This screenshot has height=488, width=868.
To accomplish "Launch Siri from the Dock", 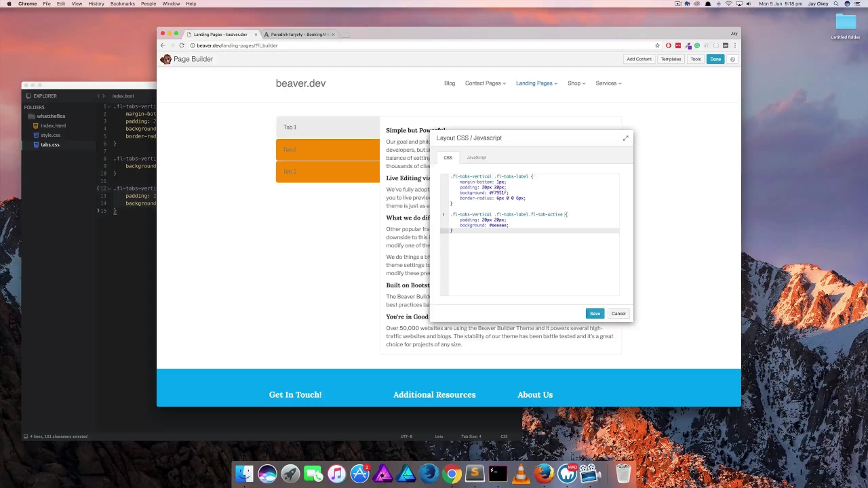I will click(267, 473).
